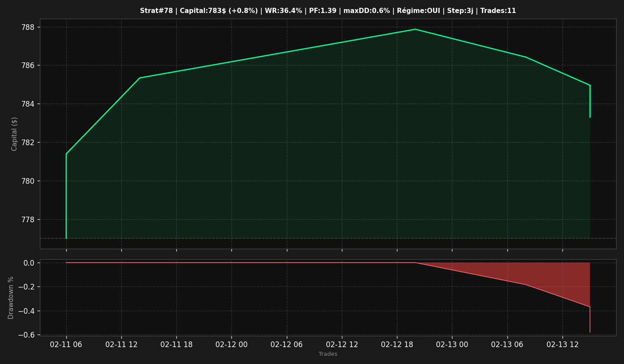Select the −0.6 drawdown axis tick label
The image size is (624, 364).
(x=26, y=335)
